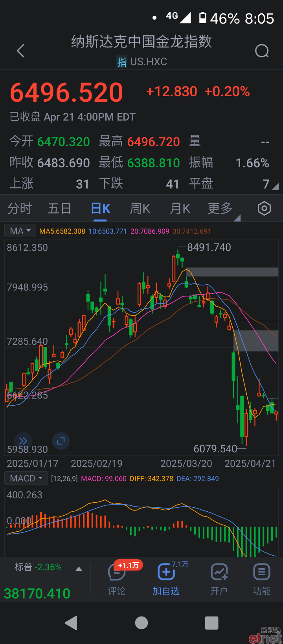The image size is (283, 644).
Task: Tap the 6079.540 low marker
Action: coord(215,449)
